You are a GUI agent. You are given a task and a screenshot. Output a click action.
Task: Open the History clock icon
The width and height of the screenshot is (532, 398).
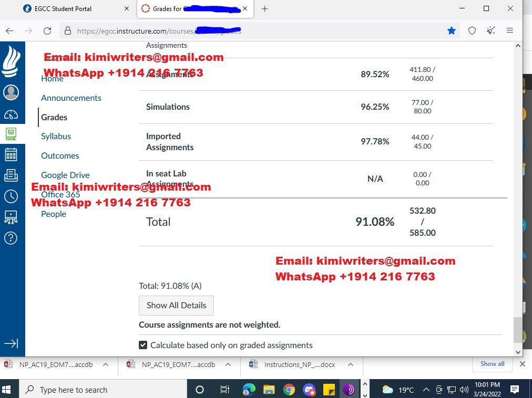click(x=11, y=196)
